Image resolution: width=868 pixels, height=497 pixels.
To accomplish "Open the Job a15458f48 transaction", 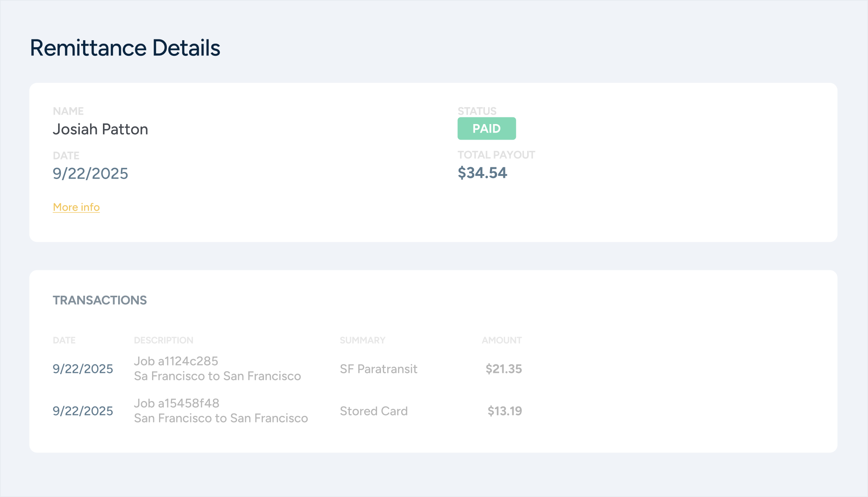I will click(x=177, y=403).
